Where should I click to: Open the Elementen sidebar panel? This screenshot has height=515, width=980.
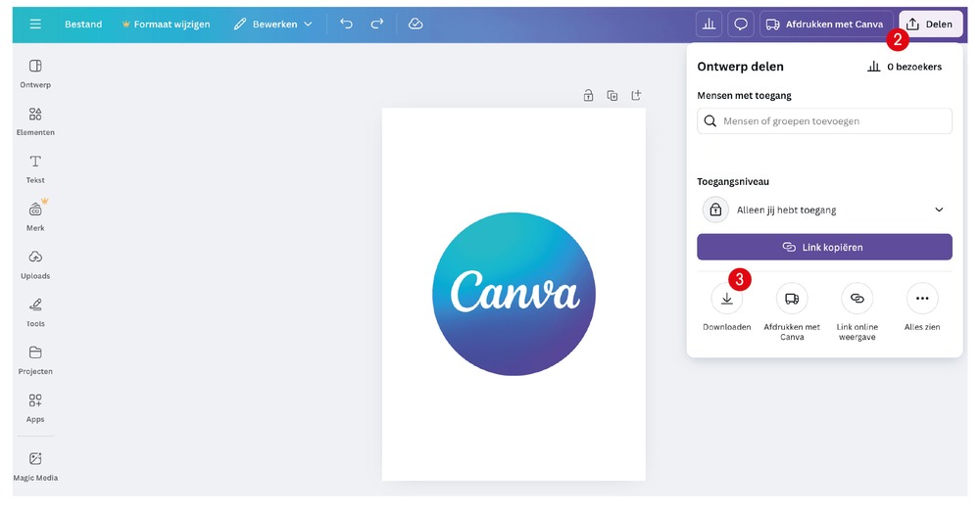click(35, 121)
